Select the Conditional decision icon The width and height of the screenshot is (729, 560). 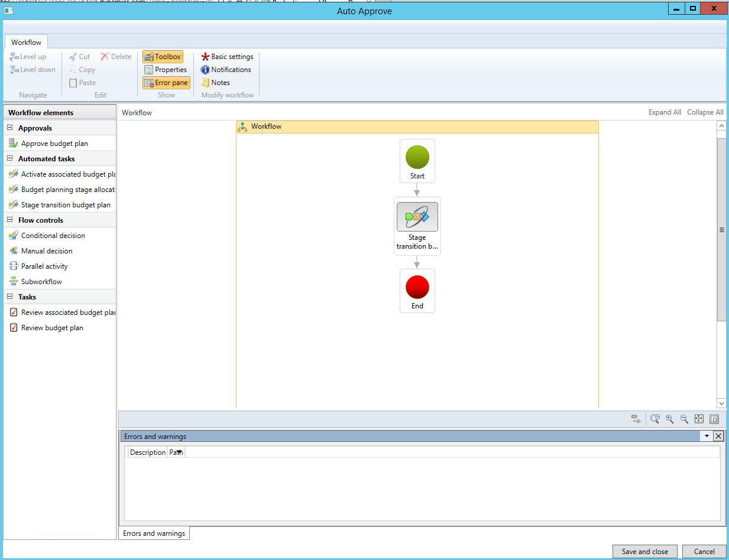14,236
